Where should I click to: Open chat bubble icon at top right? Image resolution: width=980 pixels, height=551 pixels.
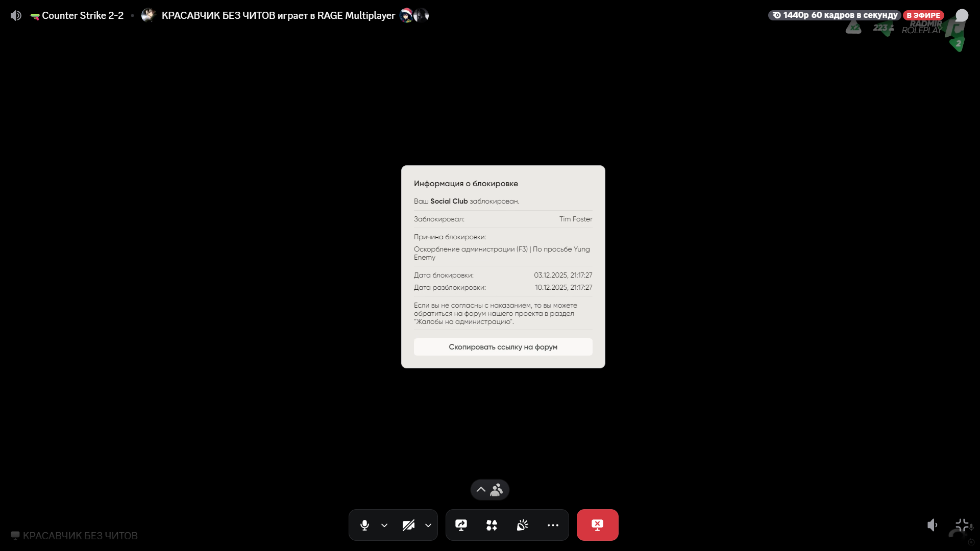pos(962,15)
